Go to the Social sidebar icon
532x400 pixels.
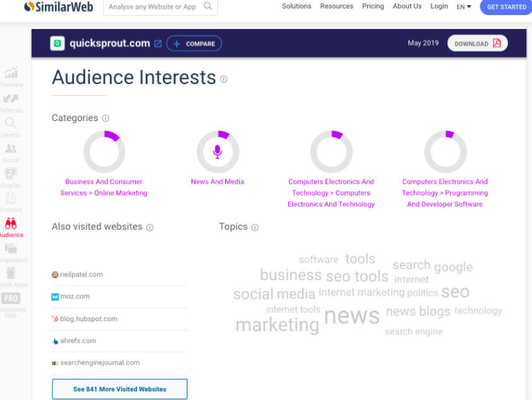[11, 150]
